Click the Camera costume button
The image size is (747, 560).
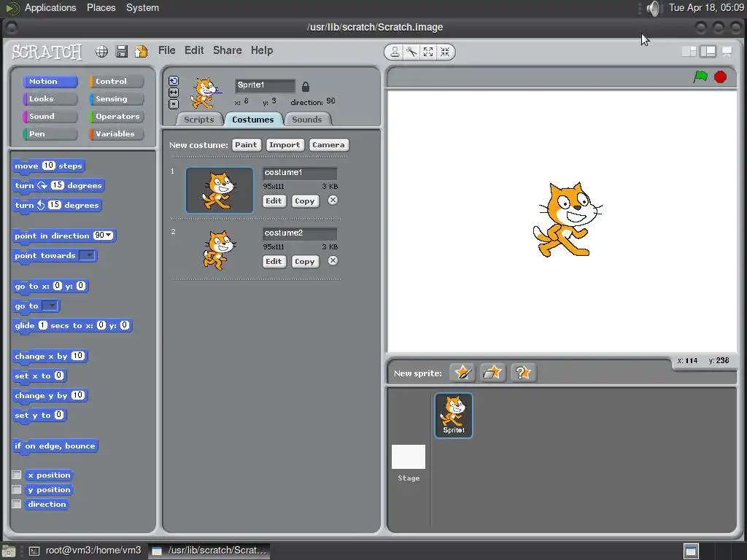pos(329,145)
